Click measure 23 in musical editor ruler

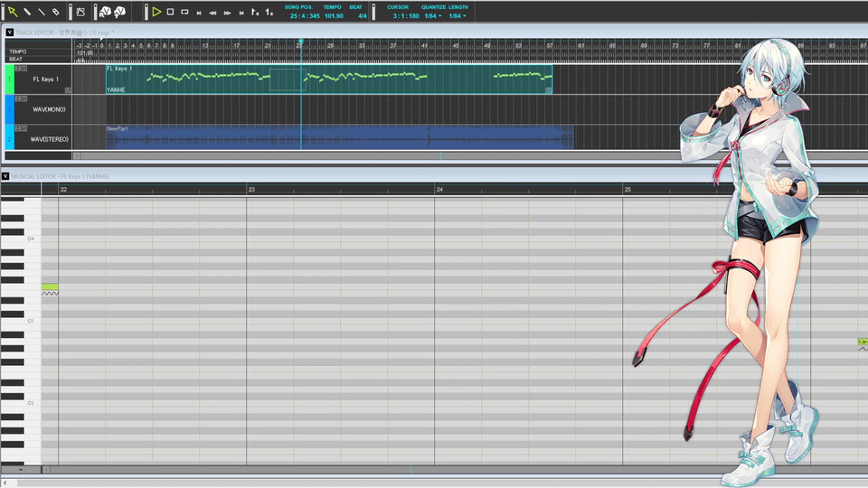251,189
